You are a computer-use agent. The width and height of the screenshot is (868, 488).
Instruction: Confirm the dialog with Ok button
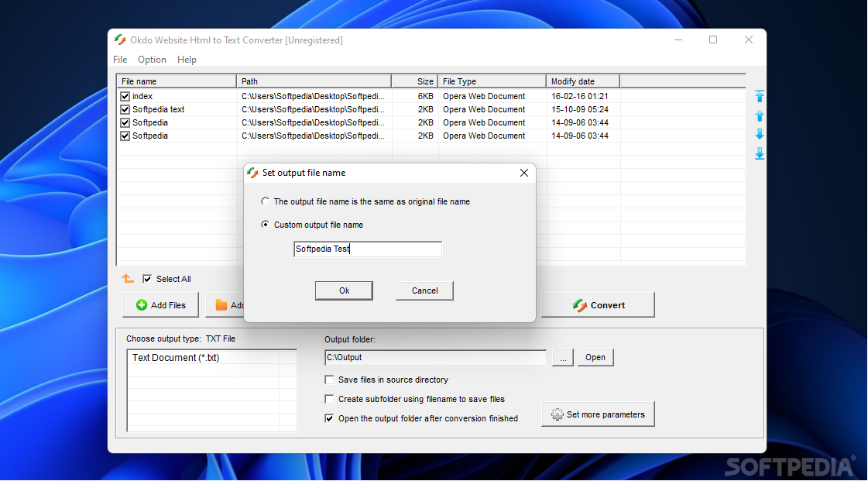coord(344,290)
